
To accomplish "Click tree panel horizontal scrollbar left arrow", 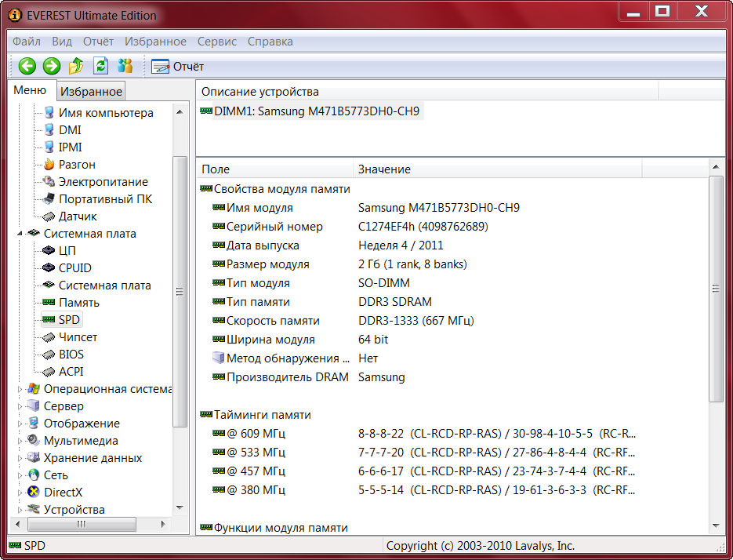I will pyautogui.click(x=18, y=524).
